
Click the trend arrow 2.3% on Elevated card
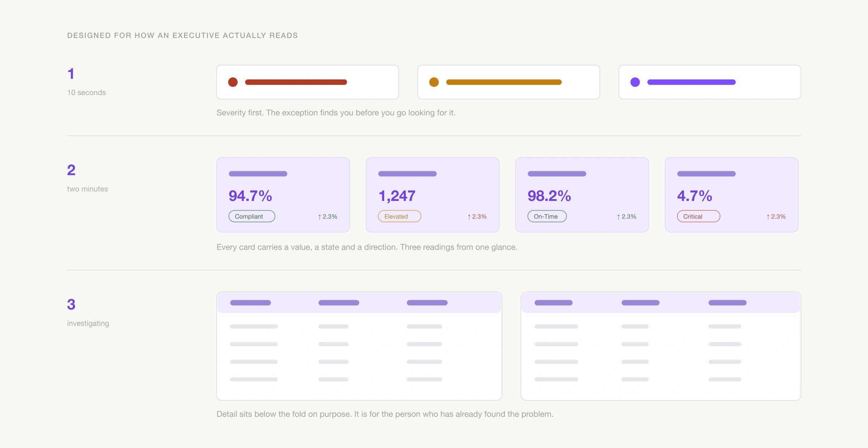click(477, 216)
